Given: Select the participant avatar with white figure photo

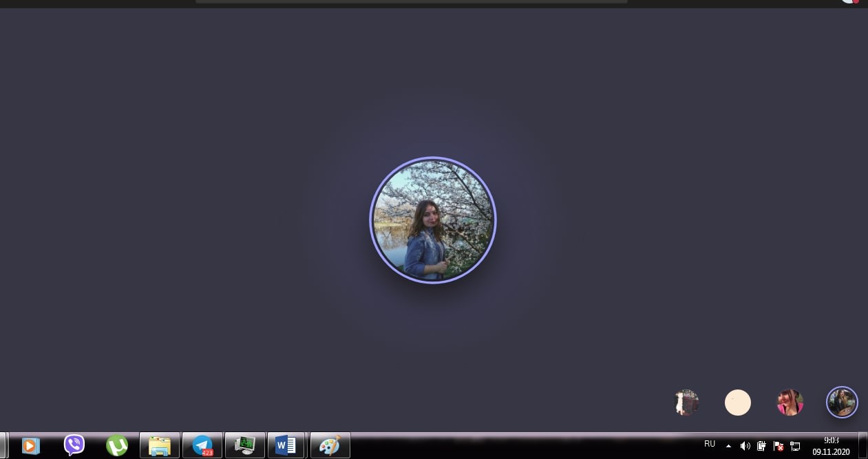Looking at the screenshot, I should point(686,402).
